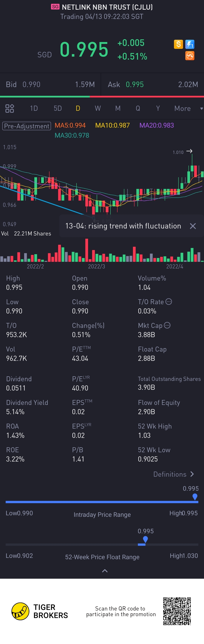This screenshot has width=204, height=644.
Task: Select the W weekly chart tab
Action: pos(98,108)
